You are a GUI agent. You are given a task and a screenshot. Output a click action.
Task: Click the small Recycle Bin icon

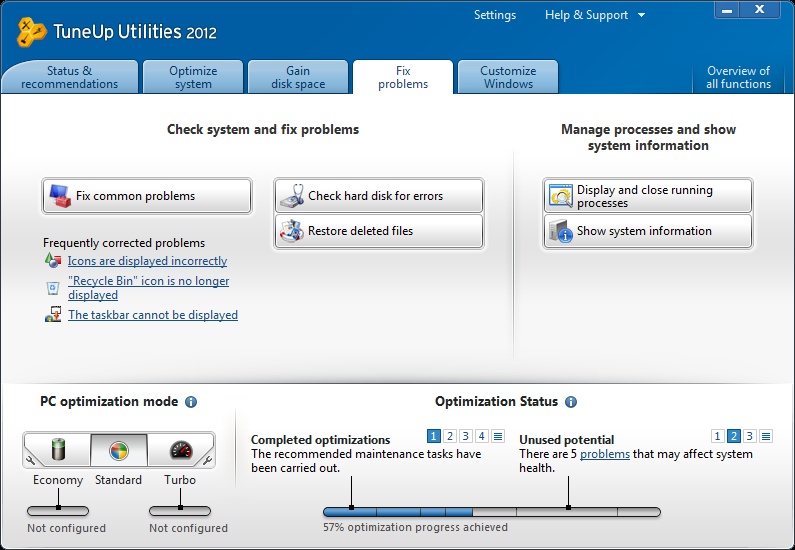point(53,288)
